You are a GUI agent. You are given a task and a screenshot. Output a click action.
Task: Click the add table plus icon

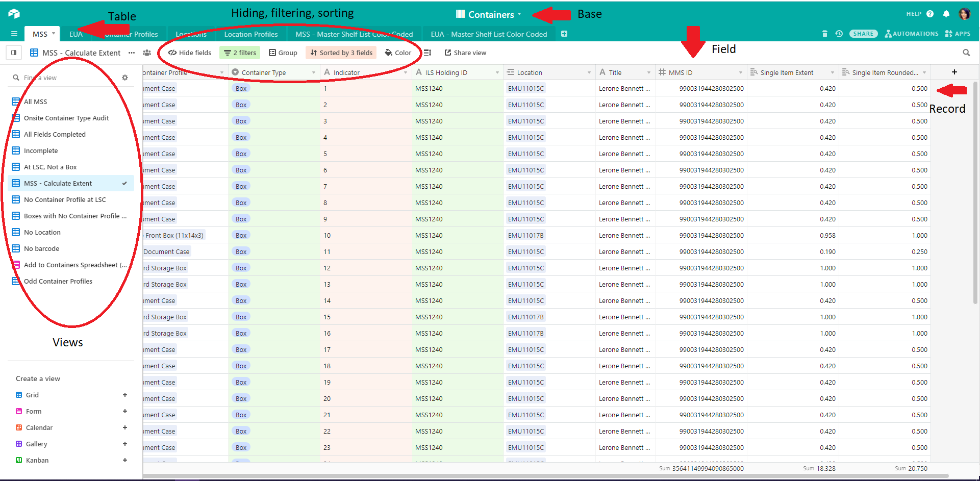[564, 34]
